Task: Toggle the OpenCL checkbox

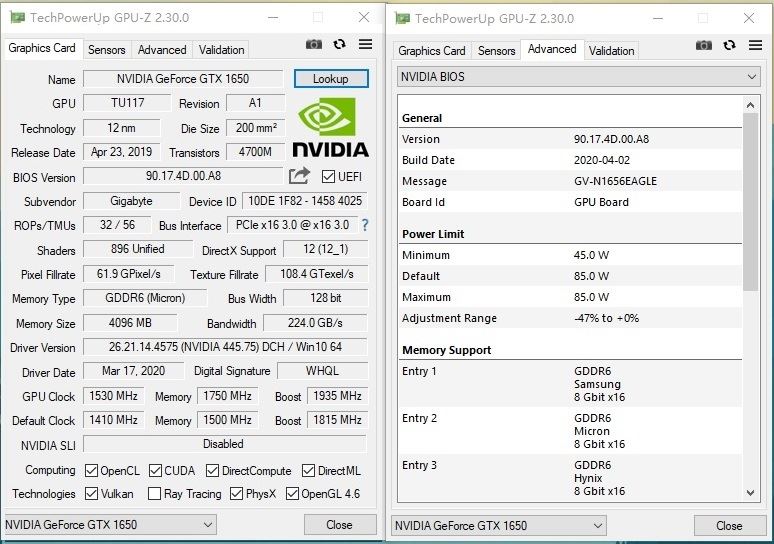Action: [91, 470]
